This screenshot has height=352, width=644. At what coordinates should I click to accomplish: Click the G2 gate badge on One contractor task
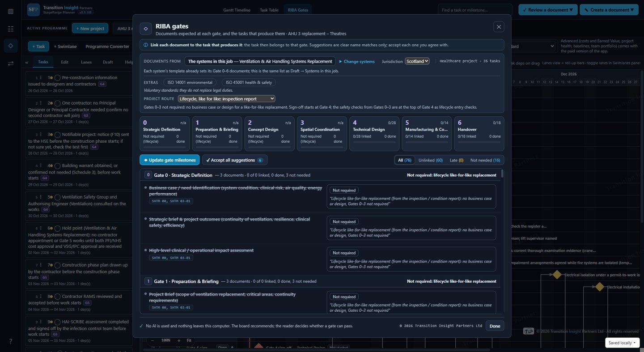[86, 115]
